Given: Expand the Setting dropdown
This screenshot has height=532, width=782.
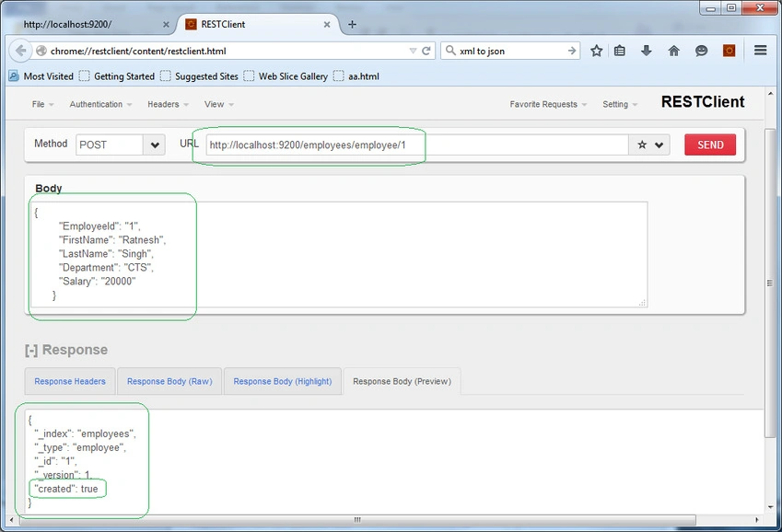Looking at the screenshot, I should pos(620,104).
